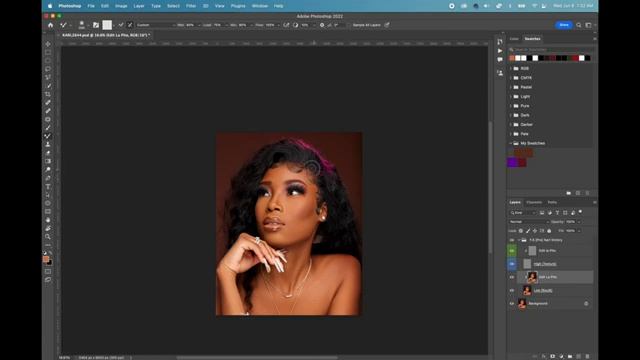Create new swatch group icon in Swatches panel
This screenshot has height=360, width=640.
pyautogui.click(x=569, y=193)
